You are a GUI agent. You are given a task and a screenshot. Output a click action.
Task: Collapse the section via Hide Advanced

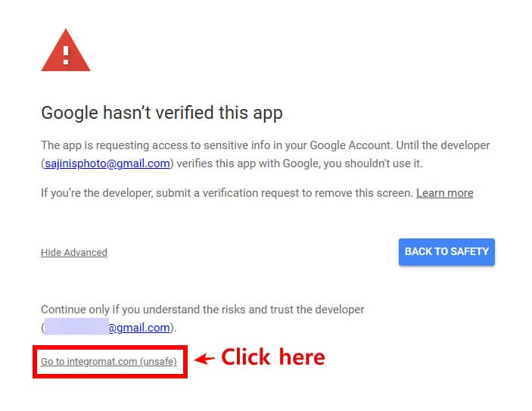(x=74, y=252)
